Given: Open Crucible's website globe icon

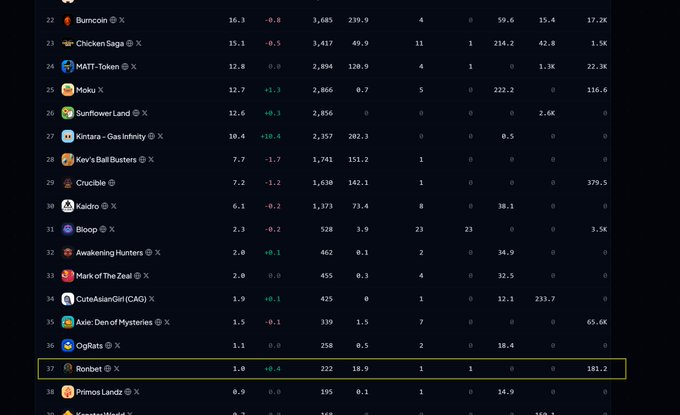Looking at the screenshot, I should [x=111, y=183].
